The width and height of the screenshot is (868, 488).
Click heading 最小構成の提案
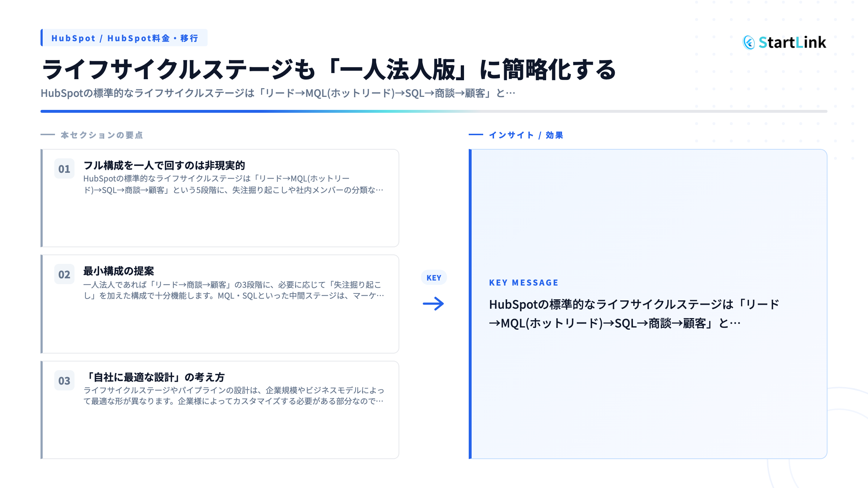click(119, 271)
